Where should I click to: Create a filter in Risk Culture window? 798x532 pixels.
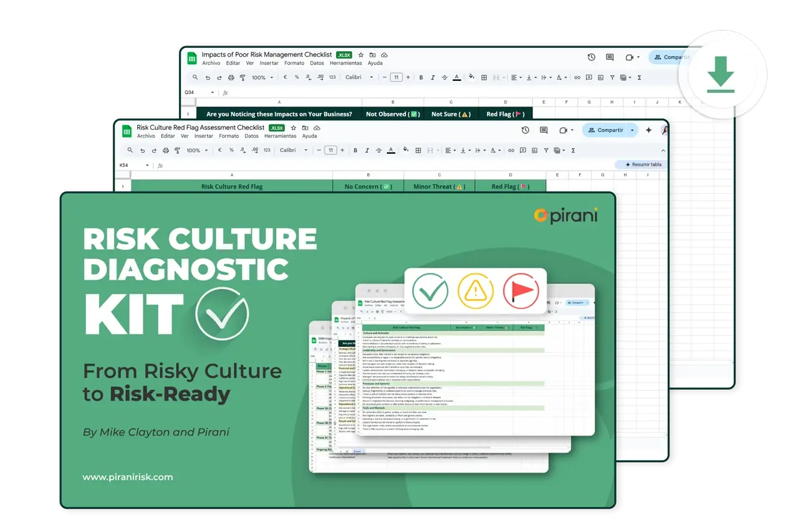pyautogui.click(x=546, y=150)
